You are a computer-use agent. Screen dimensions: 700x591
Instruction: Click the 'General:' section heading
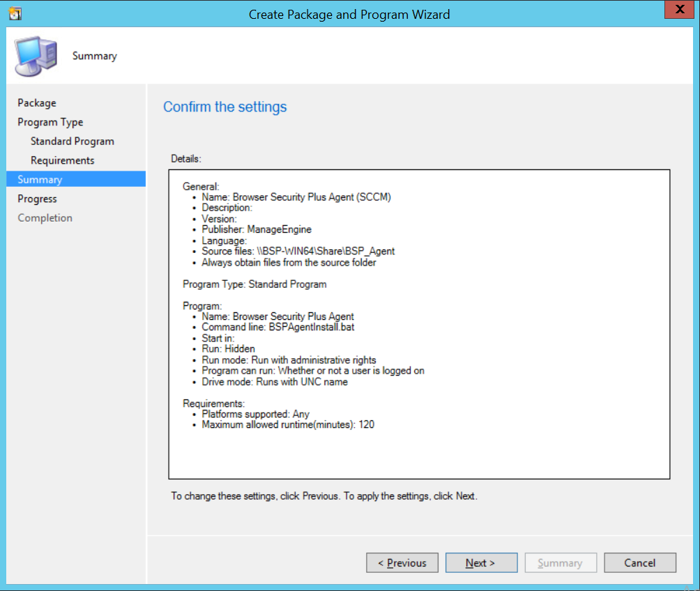201,187
